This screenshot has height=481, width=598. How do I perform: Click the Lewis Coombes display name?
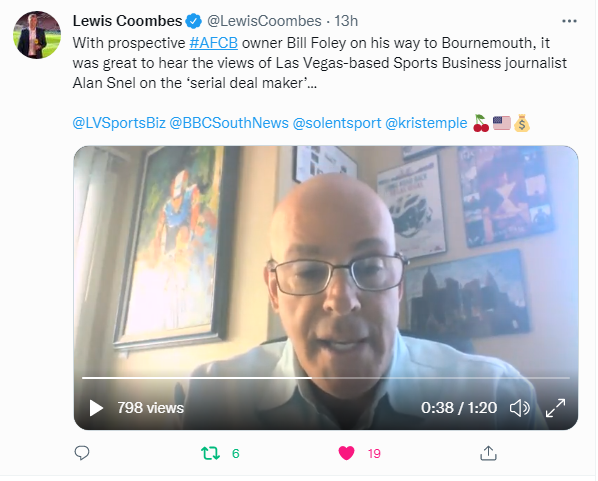point(127,21)
